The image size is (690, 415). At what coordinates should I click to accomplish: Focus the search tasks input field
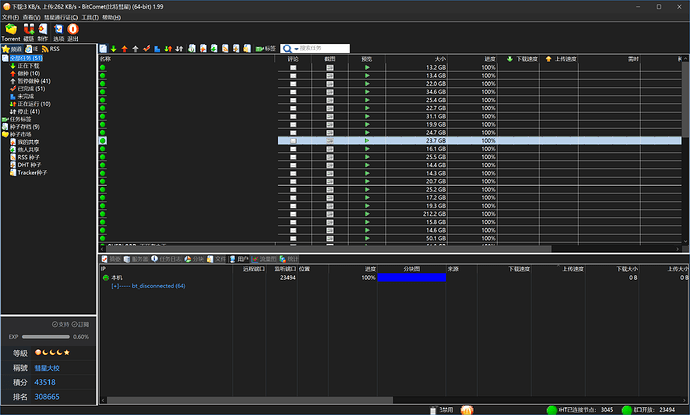click(324, 48)
